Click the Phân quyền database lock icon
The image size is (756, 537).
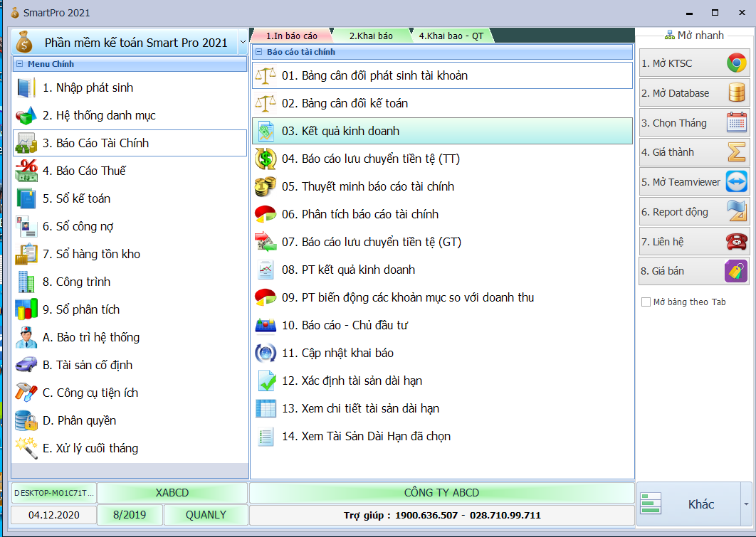tap(26, 420)
